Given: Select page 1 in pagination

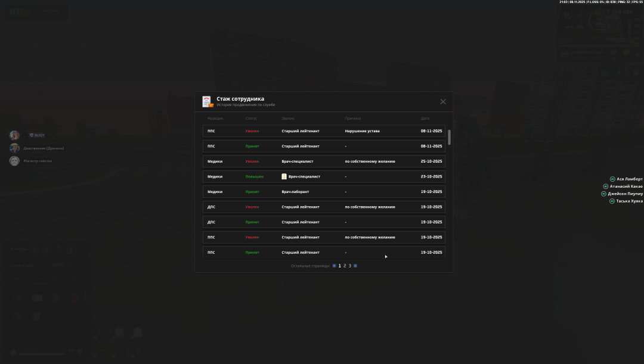Looking at the screenshot, I should coord(340,266).
